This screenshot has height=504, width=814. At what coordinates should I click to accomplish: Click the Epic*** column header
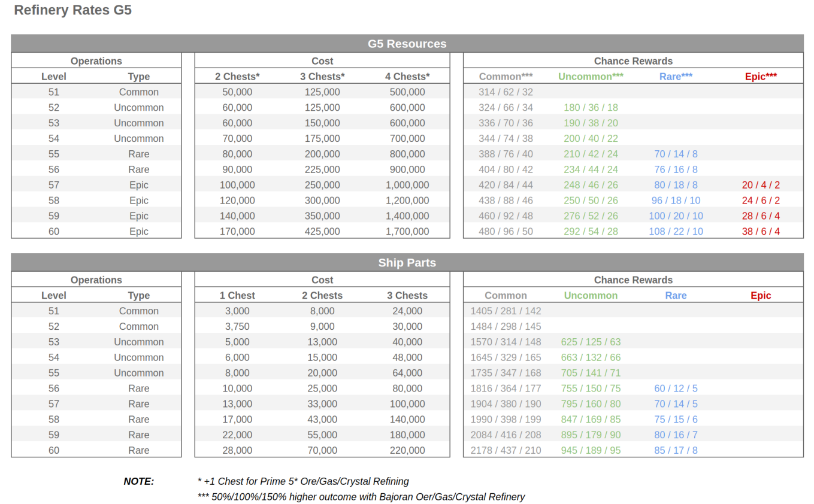tap(760, 76)
